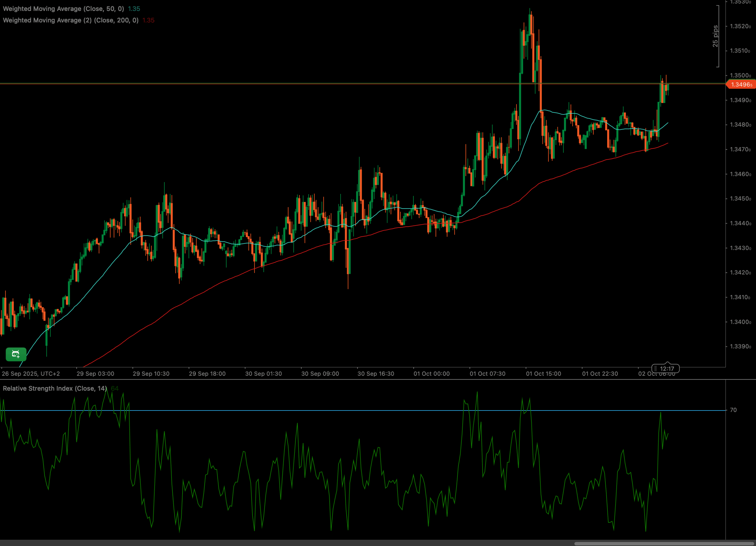756x546 pixels.
Task: Click the 1.3400 label on price axis
Action: point(740,322)
